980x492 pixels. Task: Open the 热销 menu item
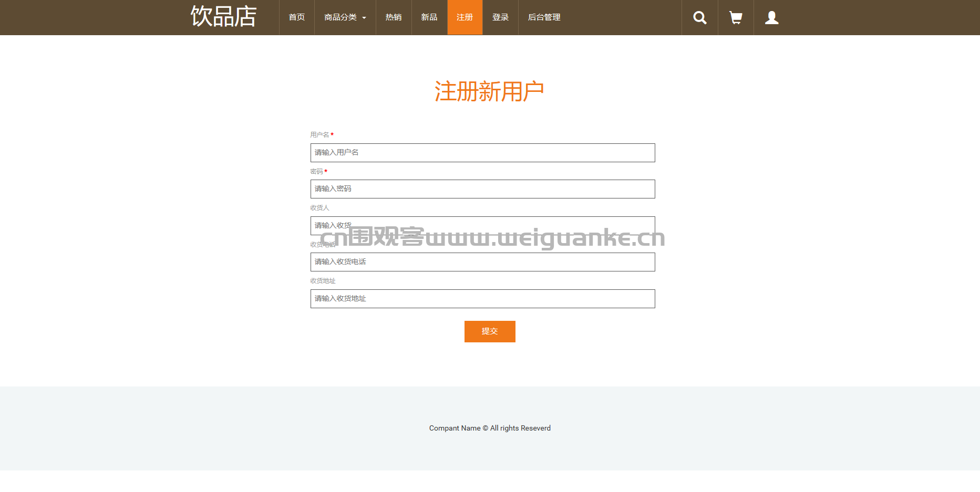[x=393, y=17]
